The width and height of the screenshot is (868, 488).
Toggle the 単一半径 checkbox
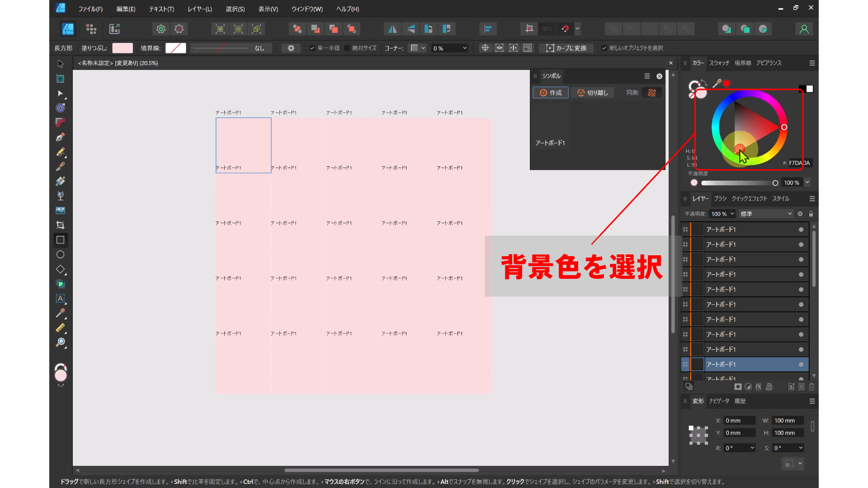312,47
